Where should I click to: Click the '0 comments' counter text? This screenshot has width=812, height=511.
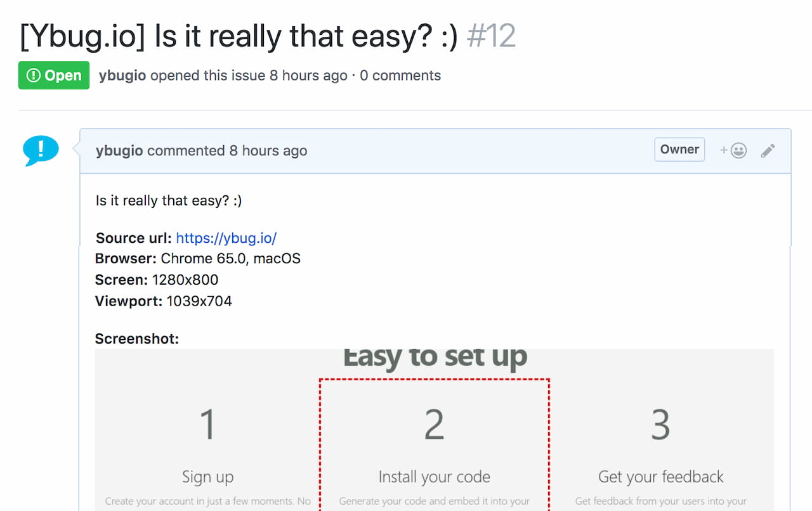[401, 75]
